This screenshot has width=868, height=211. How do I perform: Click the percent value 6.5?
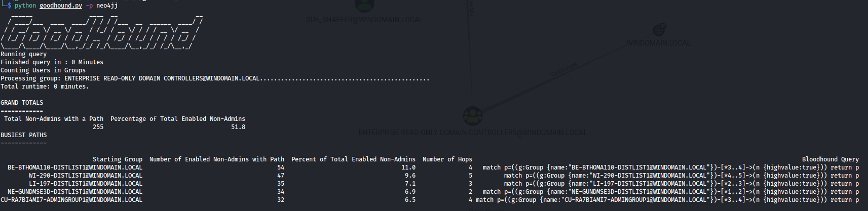(x=410, y=200)
